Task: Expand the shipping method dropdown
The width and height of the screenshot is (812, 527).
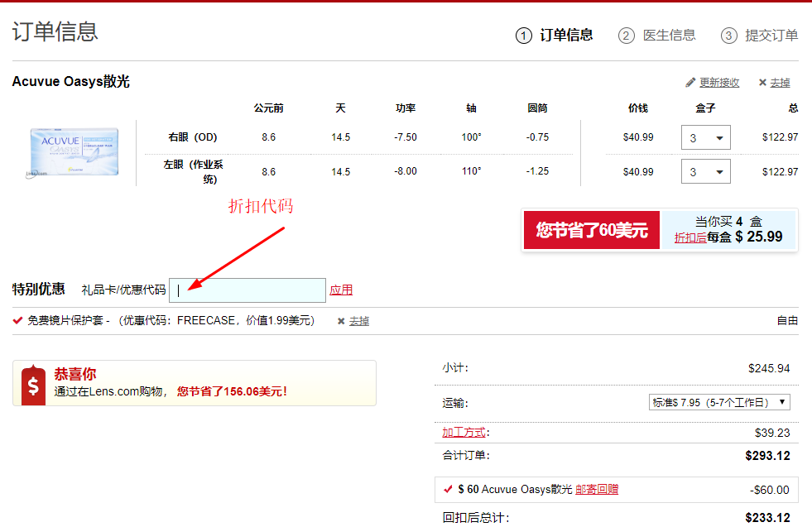Action: [719, 403]
